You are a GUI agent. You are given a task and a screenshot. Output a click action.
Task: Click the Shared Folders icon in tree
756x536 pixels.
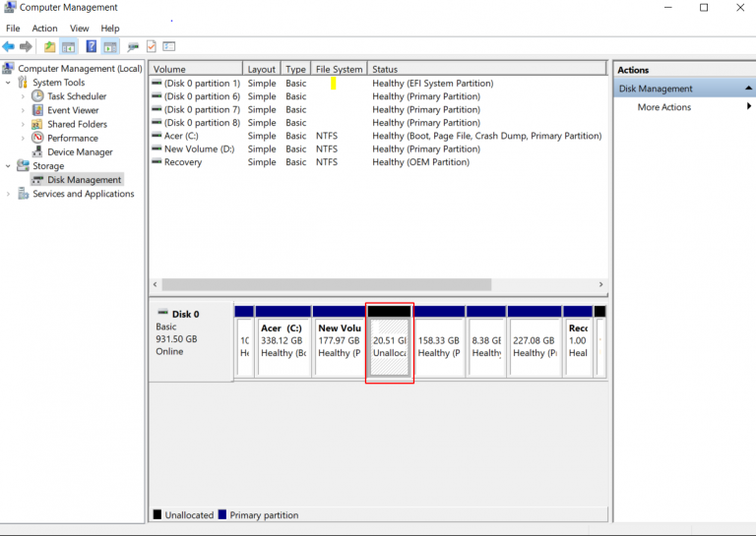pos(37,124)
